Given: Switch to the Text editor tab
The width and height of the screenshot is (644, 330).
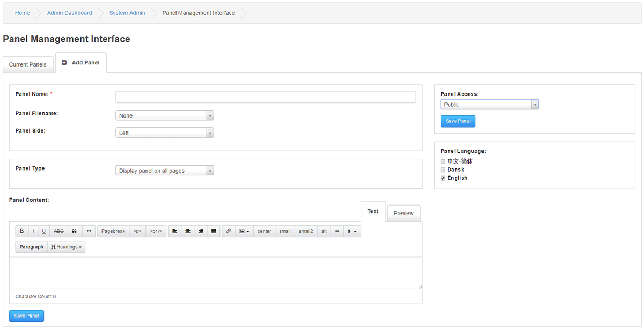Looking at the screenshot, I should (x=373, y=211).
